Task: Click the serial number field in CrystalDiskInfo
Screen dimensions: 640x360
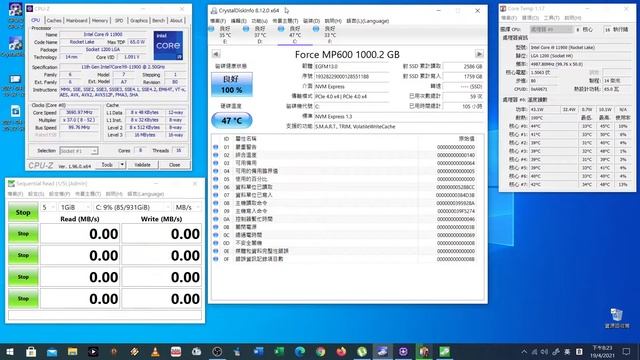Action: tap(352, 76)
